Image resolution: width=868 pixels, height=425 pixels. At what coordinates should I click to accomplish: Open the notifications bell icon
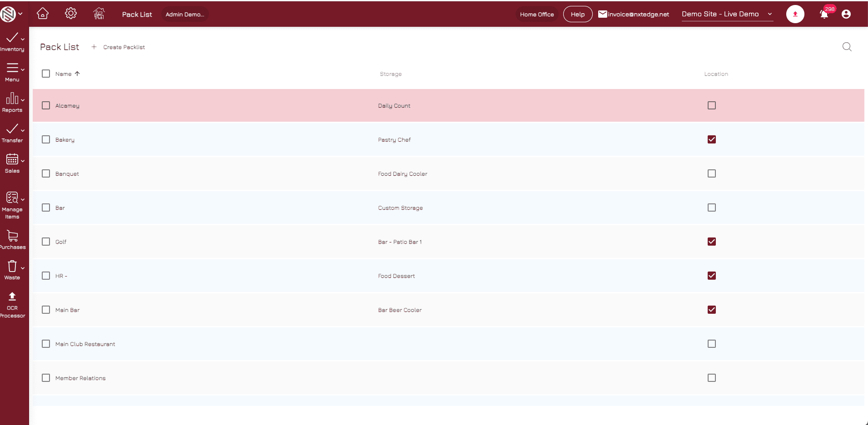tap(824, 14)
